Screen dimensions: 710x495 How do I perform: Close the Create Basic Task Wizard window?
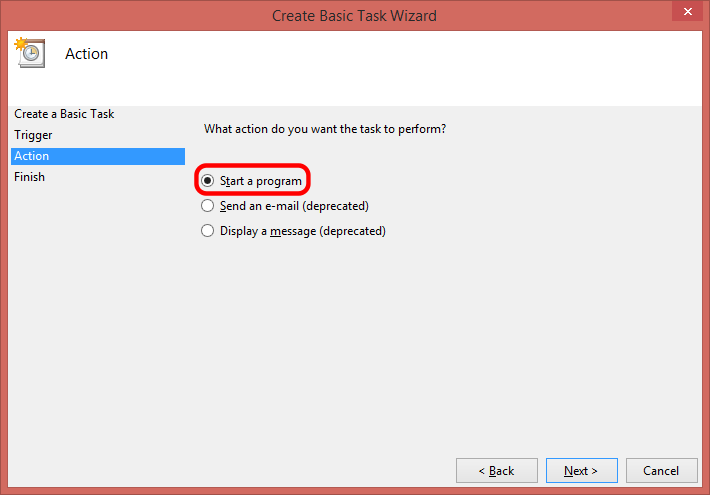coord(687,11)
